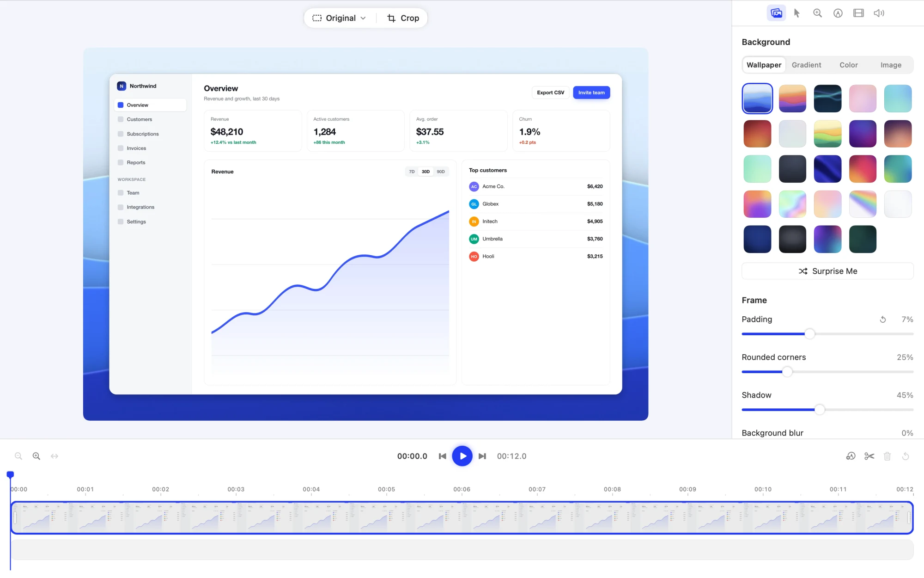
Task: Open the annotations panel icon
Action: point(838,13)
